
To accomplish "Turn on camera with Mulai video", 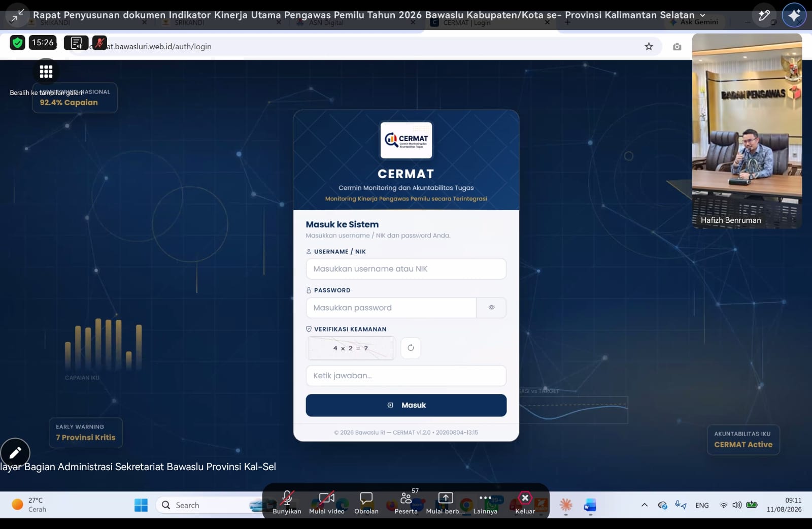I will point(327,503).
